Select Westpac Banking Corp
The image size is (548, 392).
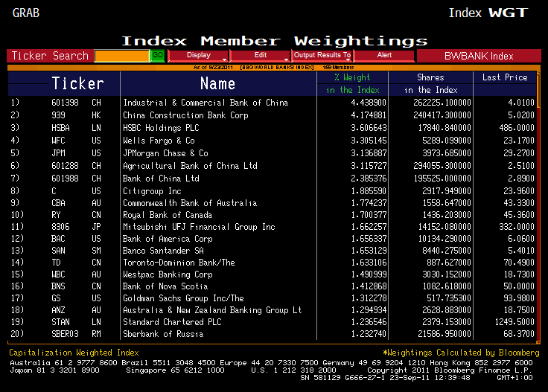pos(168,274)
